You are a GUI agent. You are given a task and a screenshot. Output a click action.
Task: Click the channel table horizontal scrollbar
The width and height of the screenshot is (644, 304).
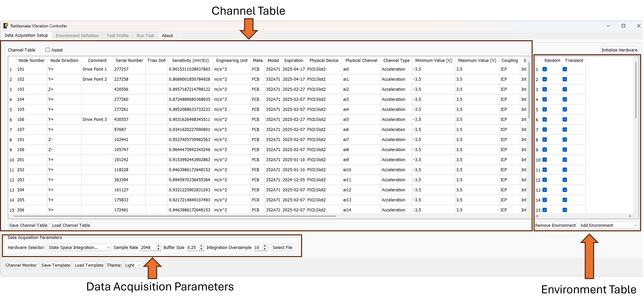[175, 216]
